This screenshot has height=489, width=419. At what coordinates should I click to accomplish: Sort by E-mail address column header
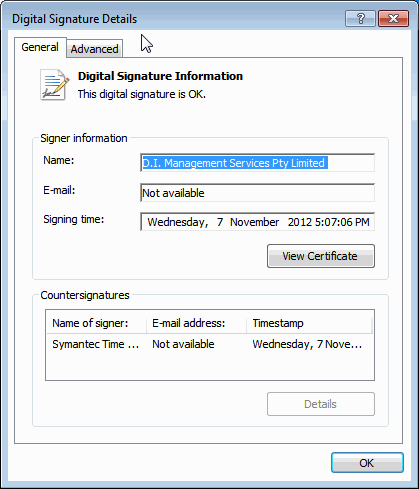coord(196,323)
